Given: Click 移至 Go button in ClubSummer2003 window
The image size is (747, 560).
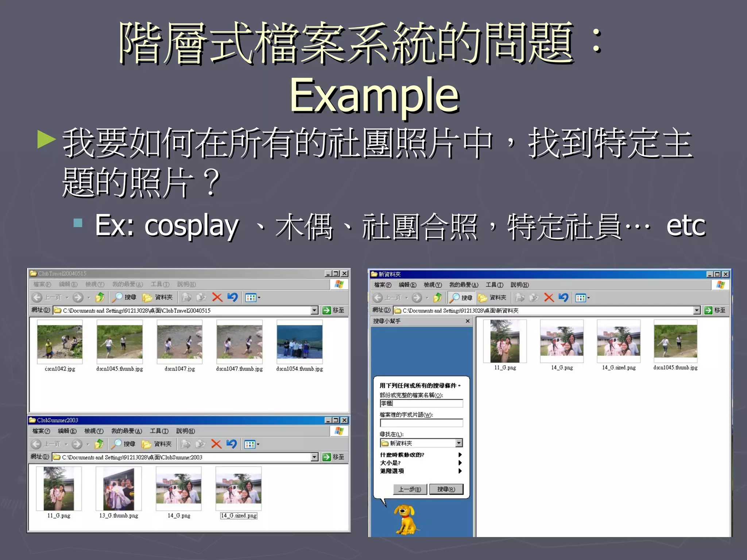Looking at the screenshot, I should pos(333,457).
